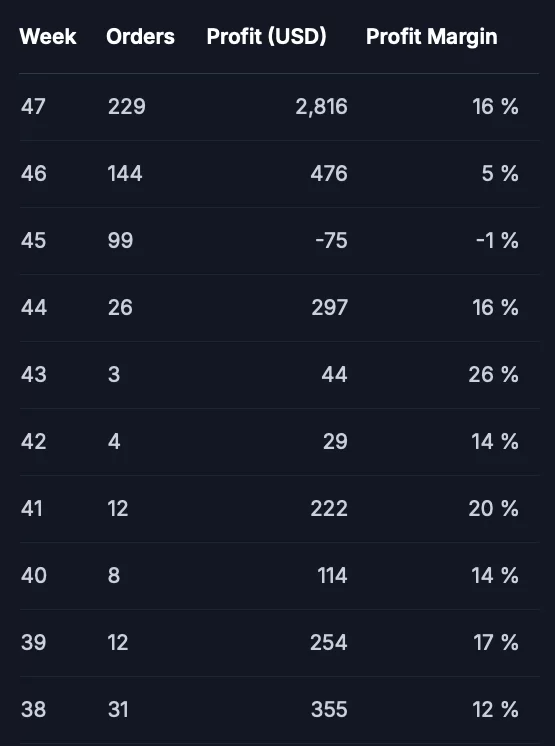
Task: Click week 47 row number
Action: pos(33,107)
